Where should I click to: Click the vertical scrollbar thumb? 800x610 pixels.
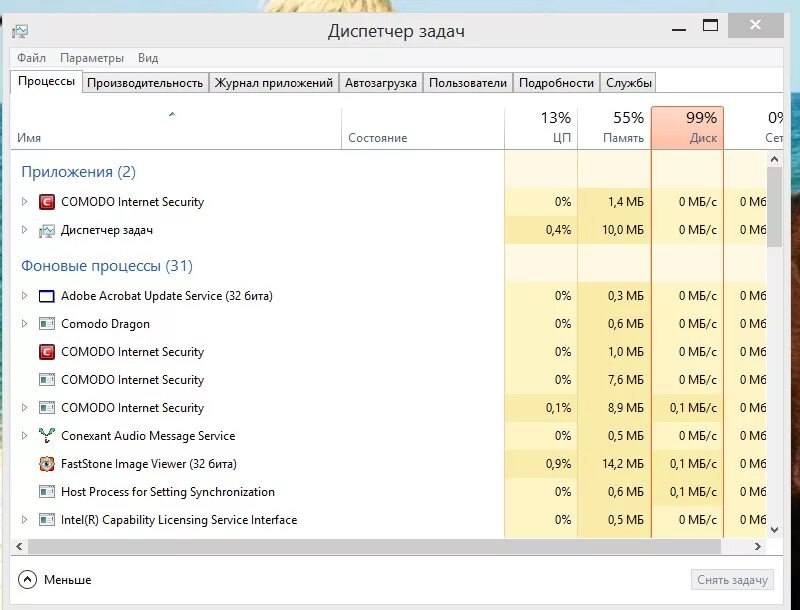pos(774,207)
